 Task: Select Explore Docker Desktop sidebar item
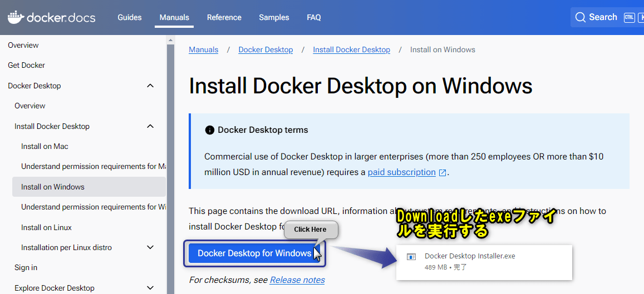click(x=55, y=288)
